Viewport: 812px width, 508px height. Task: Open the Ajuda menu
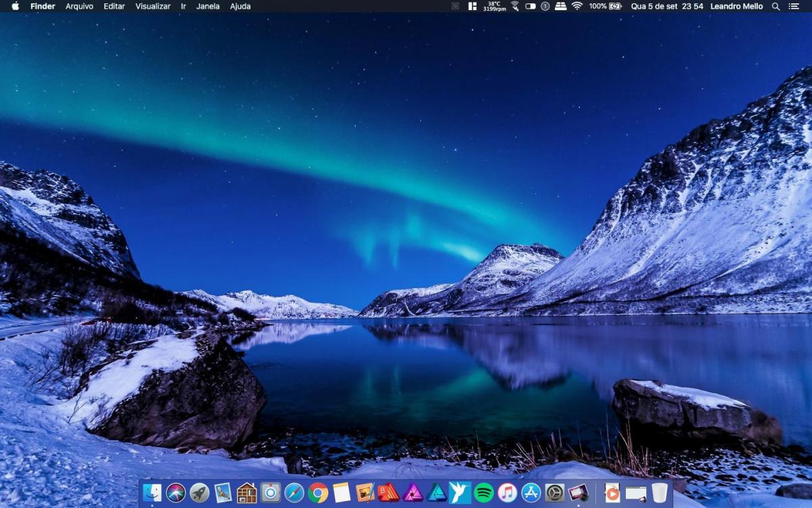[240, 6]
